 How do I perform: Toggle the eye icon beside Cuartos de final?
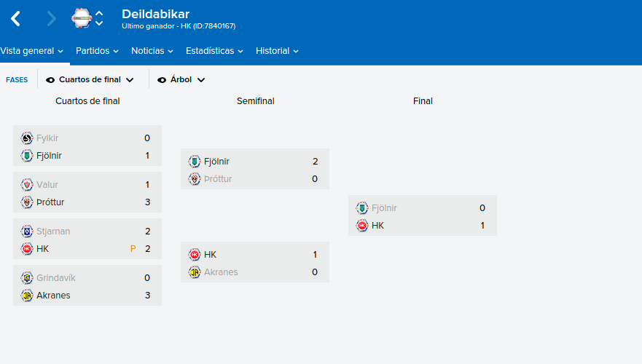click(x=50, y=80)
